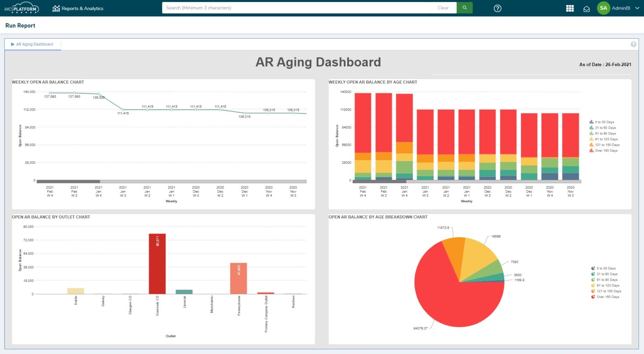Open the dashboard help icon on the report
The image size is (644, 354).
(633, 44)
